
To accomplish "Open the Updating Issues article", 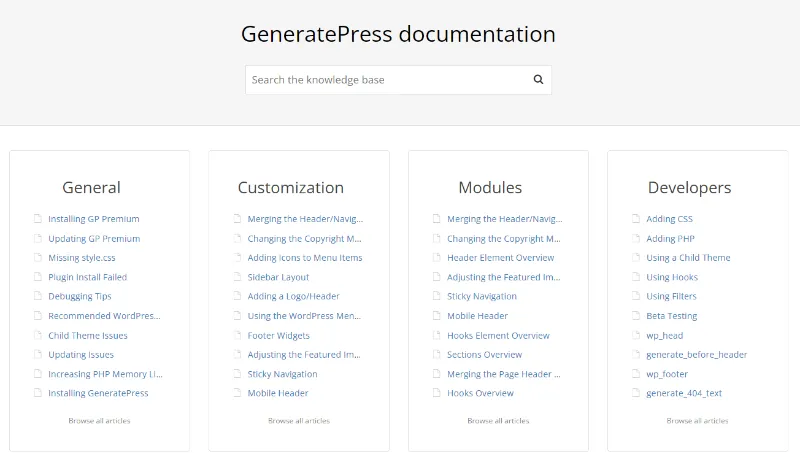I will point(81,355).
